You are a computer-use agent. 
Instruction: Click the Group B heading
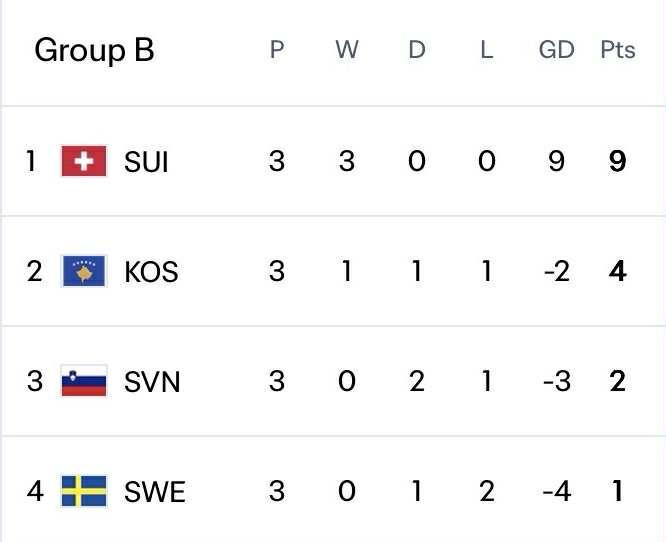point(94,50)
